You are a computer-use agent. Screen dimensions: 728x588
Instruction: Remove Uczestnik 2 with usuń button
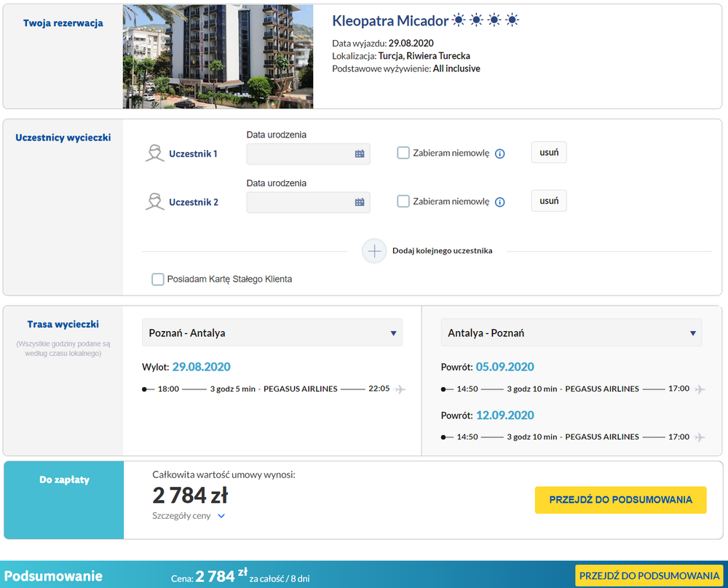point(549,200)
